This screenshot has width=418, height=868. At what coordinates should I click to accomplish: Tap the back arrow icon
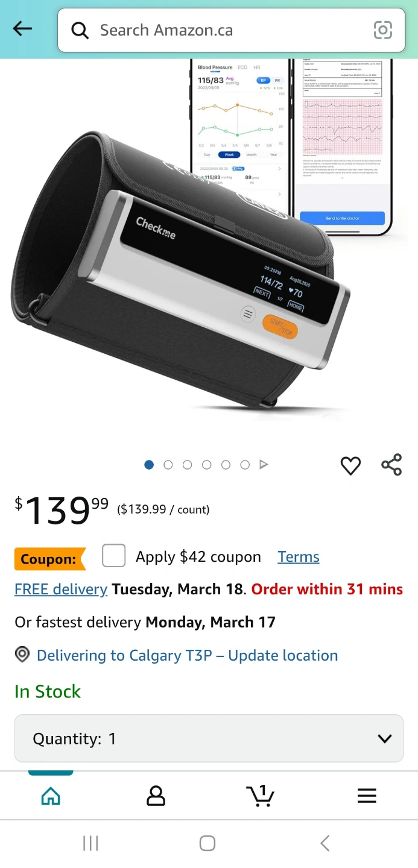[22, 29]
